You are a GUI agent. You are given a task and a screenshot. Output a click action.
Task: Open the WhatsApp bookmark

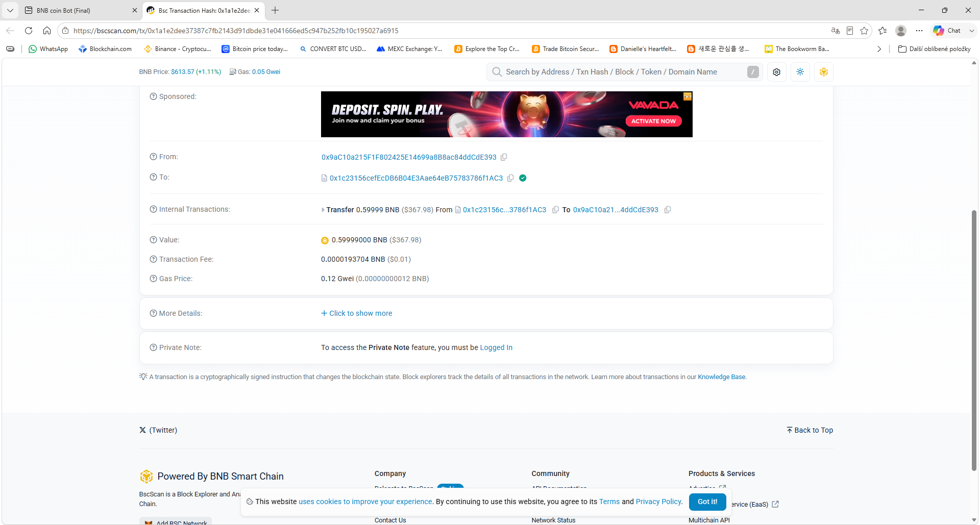pyautogui.click(x=48, y=49)
